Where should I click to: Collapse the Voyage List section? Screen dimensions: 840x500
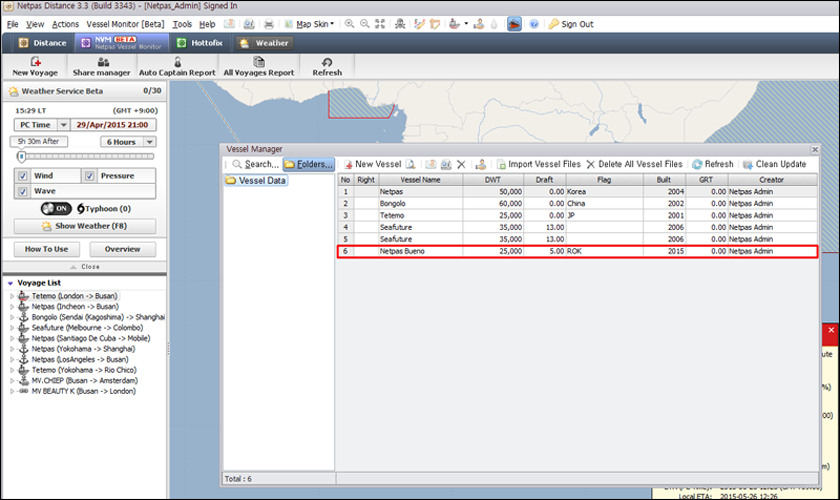point(10,283)
